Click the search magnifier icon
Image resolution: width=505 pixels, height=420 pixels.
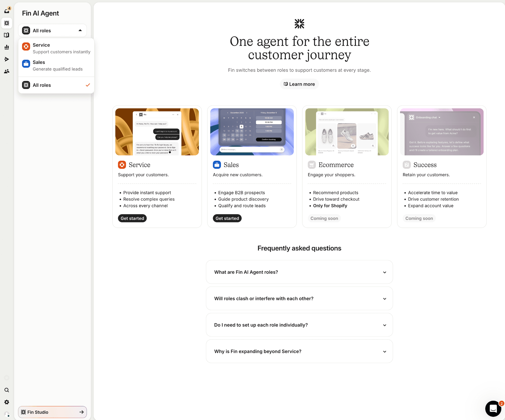point(7,390)
